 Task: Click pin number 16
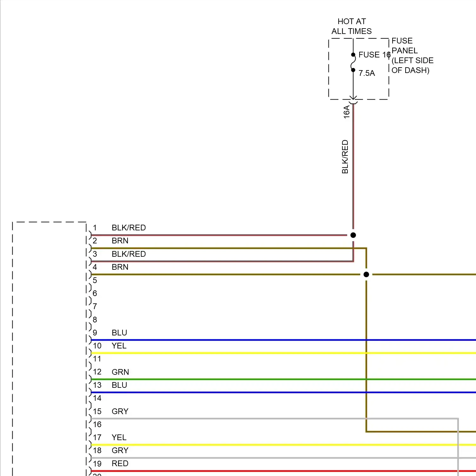click(97, 425)
